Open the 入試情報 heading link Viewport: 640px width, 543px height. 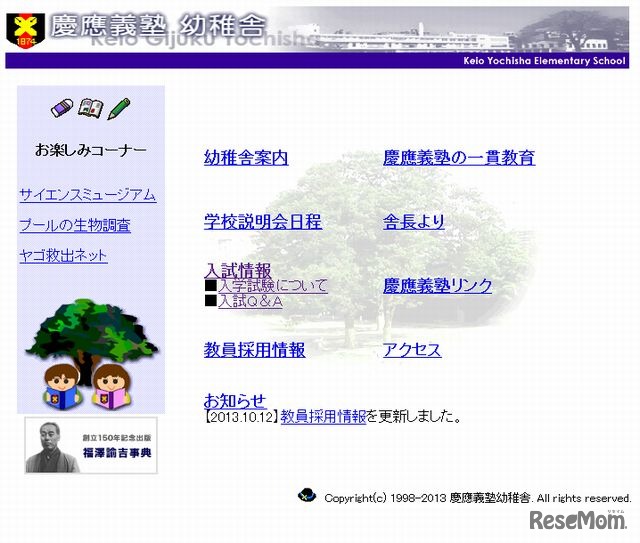click(x=238, y=270)
